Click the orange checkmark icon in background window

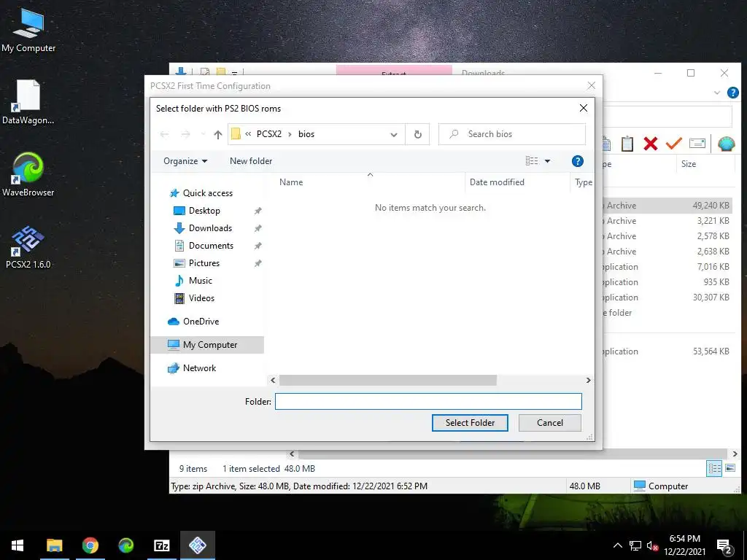point(673,144)
